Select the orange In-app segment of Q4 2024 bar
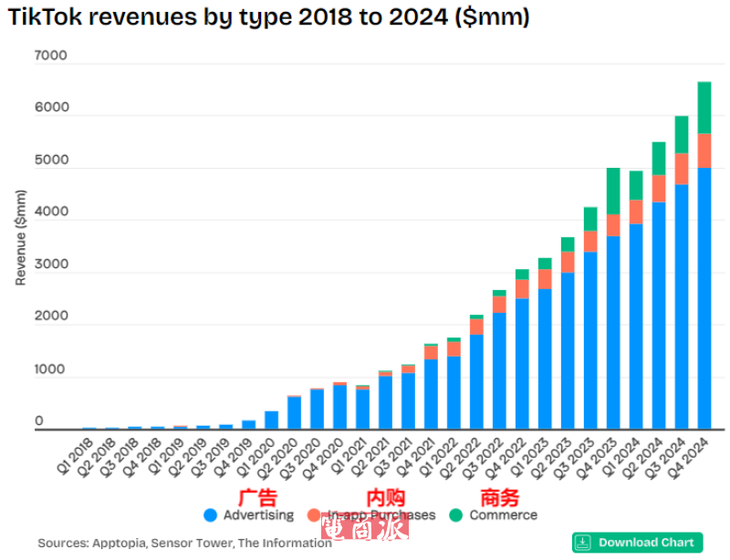This screenshot has height=560, width=730. pyautogui.click(x=704, y=150)
